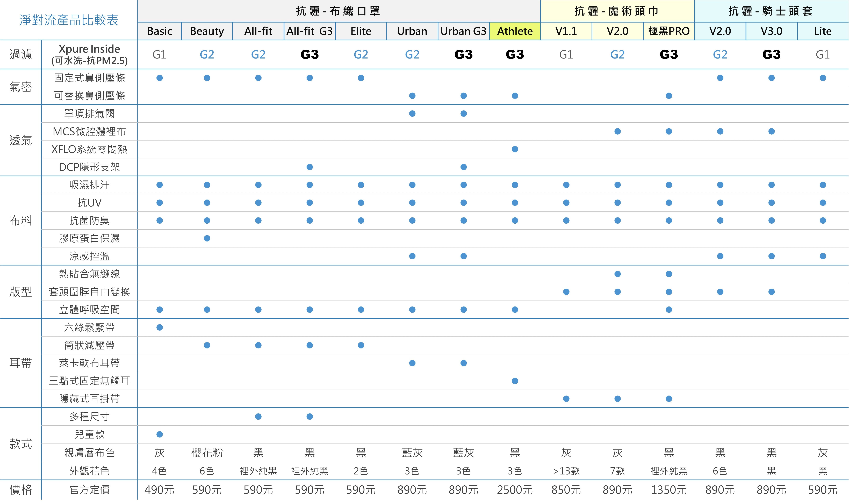Click the 2色 cell under Elite

[x=361, y=471]
